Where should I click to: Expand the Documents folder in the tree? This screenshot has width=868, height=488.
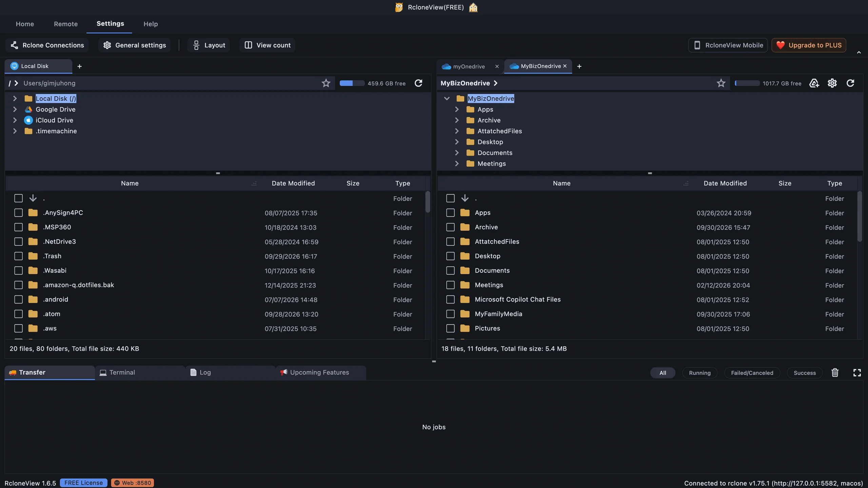click(457, 153)
